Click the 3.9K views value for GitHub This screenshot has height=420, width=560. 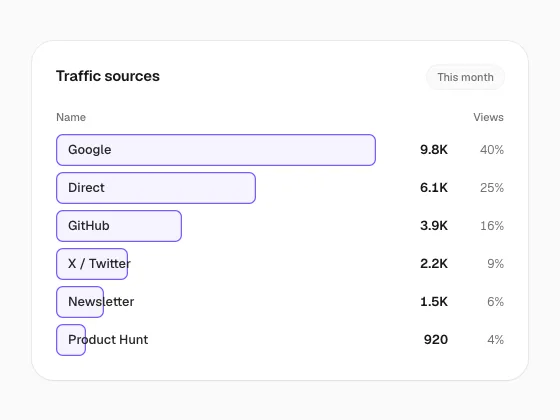pyautogui.click(x=434, y=226)
